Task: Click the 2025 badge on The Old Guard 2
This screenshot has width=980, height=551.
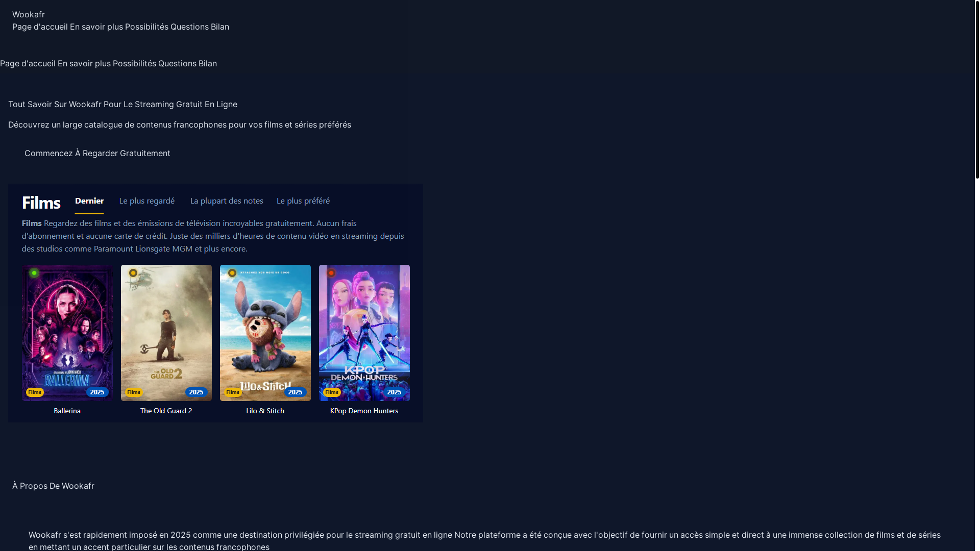Action: point(196,392)
